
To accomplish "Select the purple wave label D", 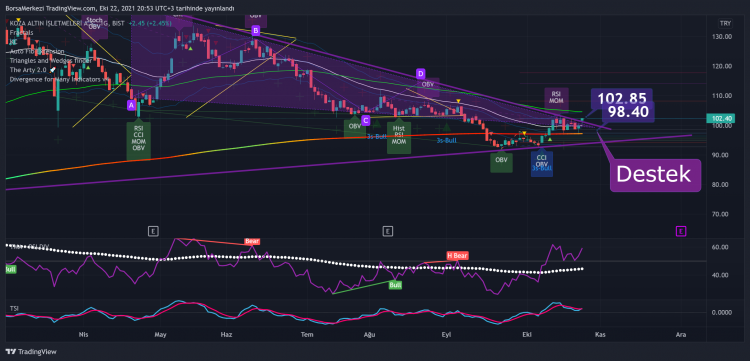I will [420, 74].
